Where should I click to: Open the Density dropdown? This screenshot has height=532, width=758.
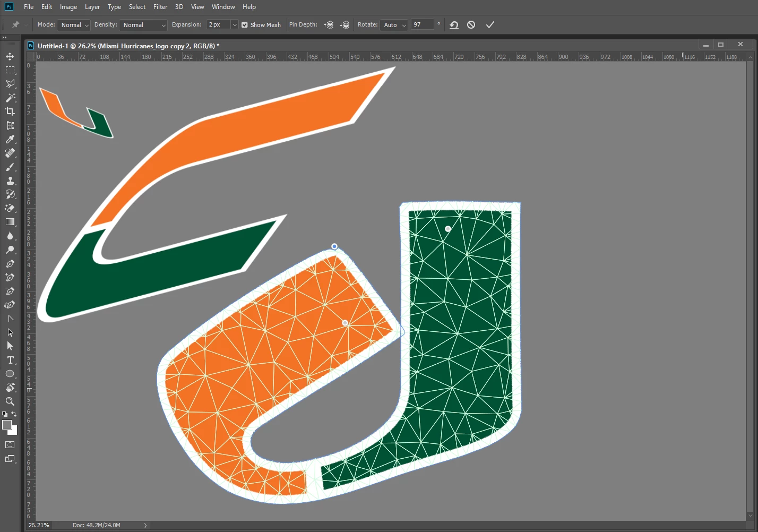[144, 25]
